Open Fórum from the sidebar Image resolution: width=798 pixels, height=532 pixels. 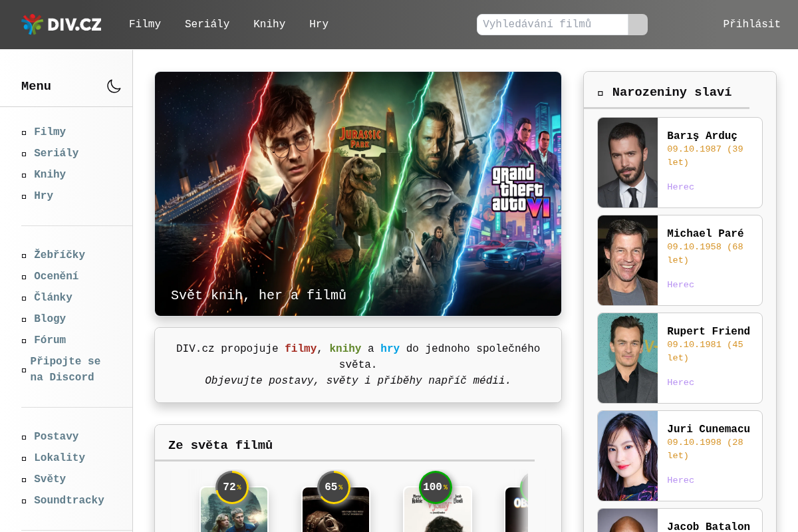[x=50, y=340]
